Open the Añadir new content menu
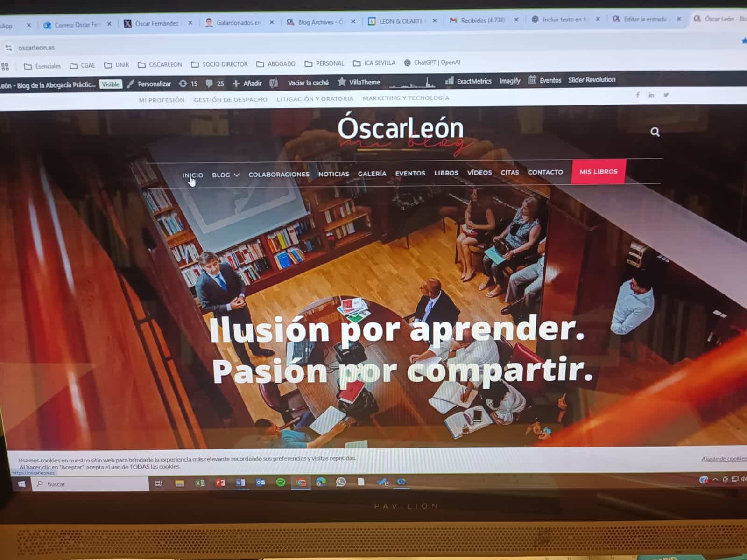The width and height of the screenshot is (747, 560). click(x=247, y=84)
